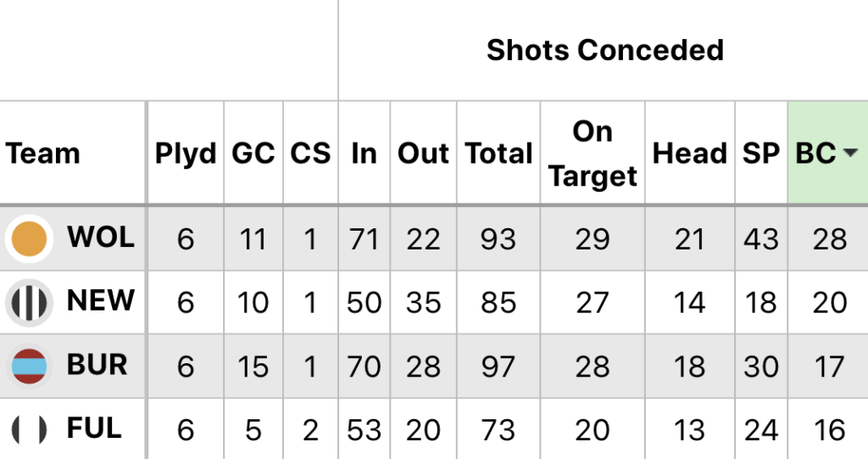Click the Fulham team badge icon
Viewport: 868px width, 459px height.
(x=31, y=430)
